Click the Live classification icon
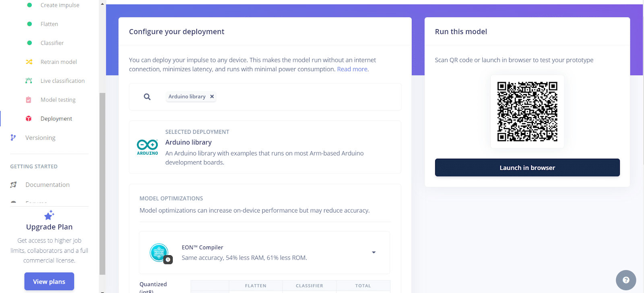Viewport: 644px width, 293px height. pyautogui.click(x=29, y=81)
